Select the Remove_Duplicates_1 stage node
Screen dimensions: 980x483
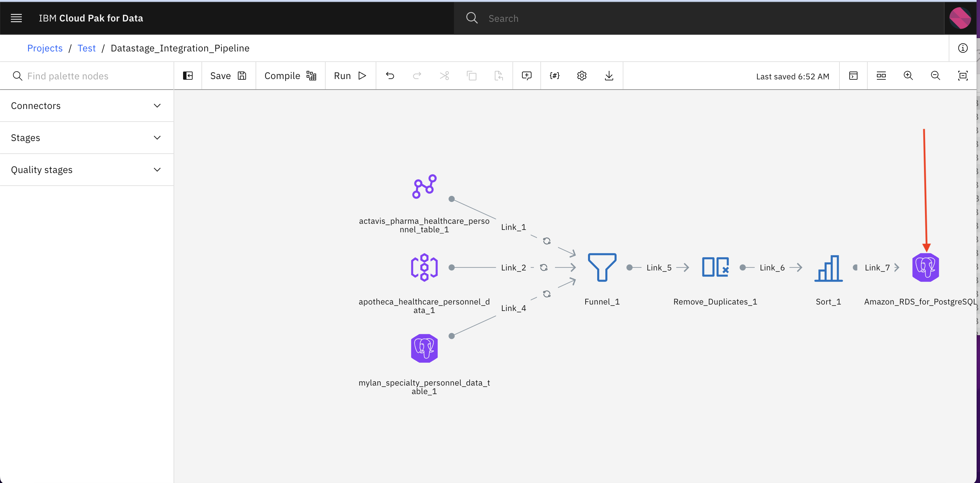click(715, 267)
